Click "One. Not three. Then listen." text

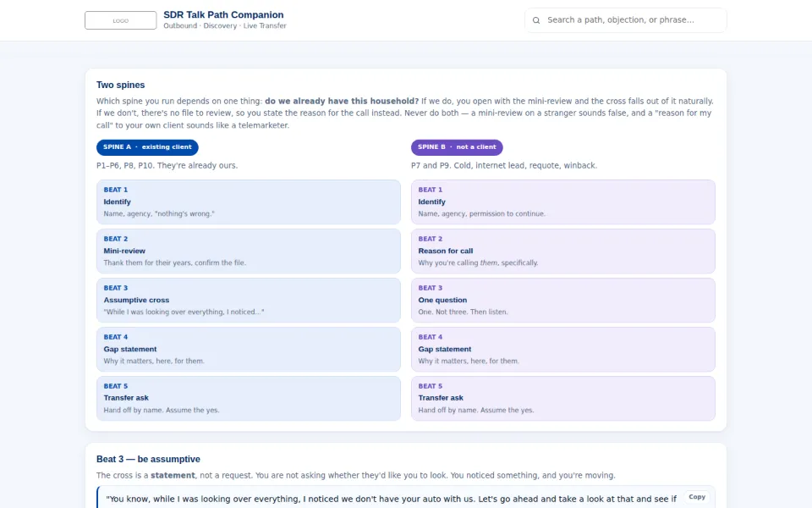tap(463, 312)
